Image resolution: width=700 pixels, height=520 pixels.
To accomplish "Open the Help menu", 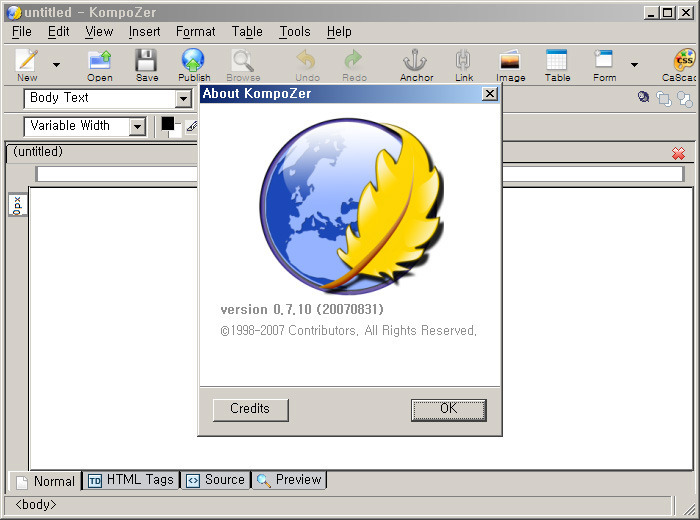I will (339, 32).
